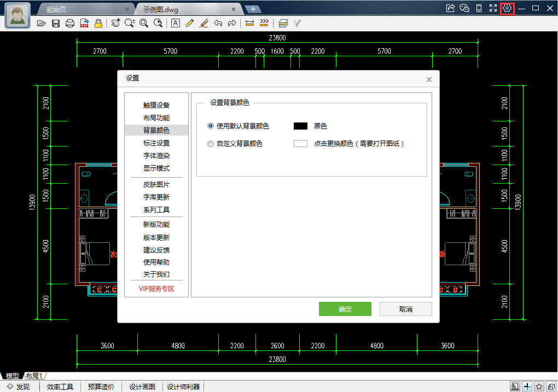The image size is (558, 392).
Task: Print the drawing using the printer icon
Action: coord(70,24)
